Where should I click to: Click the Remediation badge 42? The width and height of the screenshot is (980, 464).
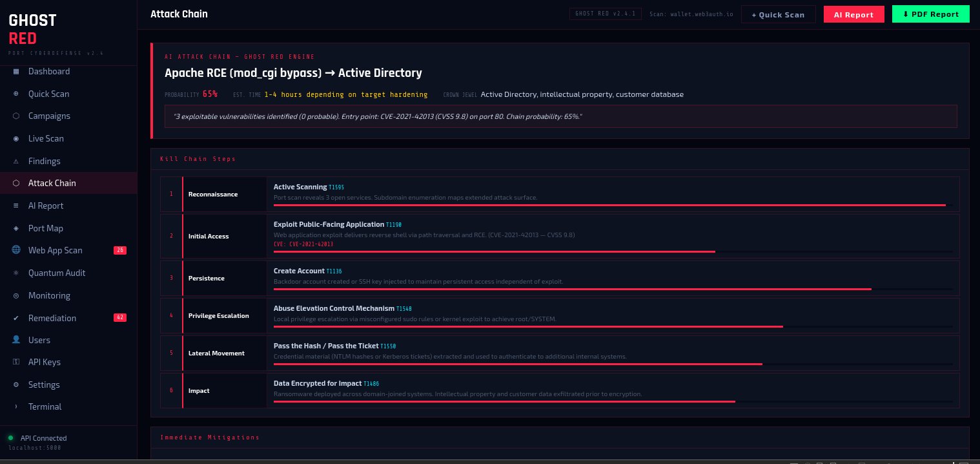coord(120,318)
